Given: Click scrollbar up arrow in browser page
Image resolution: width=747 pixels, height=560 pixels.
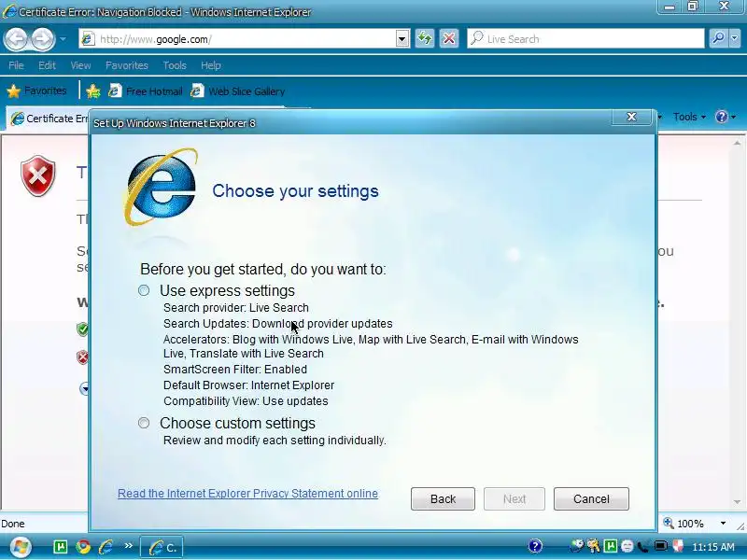Looking at the screenshot, I should (738, 144).
